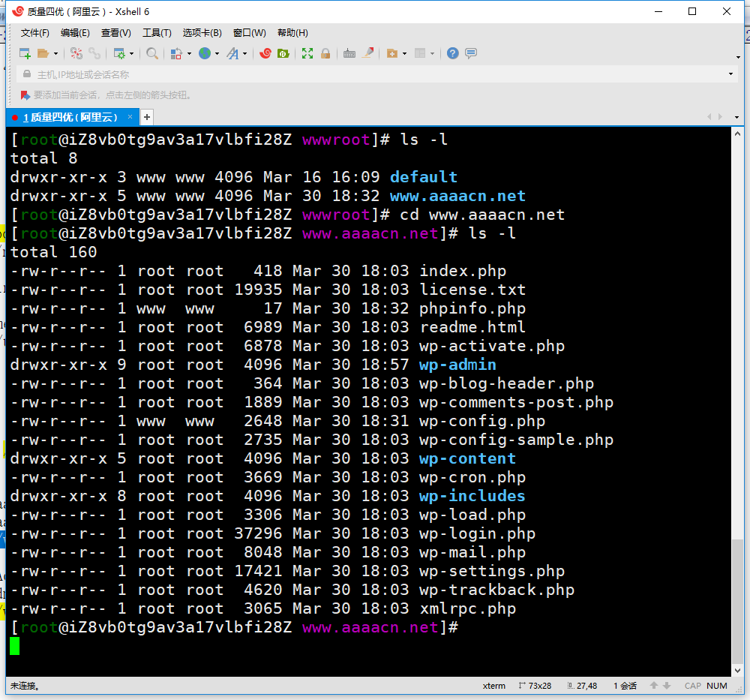Launch Xftp with the green icon
This screenshot has height=700, width=750.
(283, 53)
